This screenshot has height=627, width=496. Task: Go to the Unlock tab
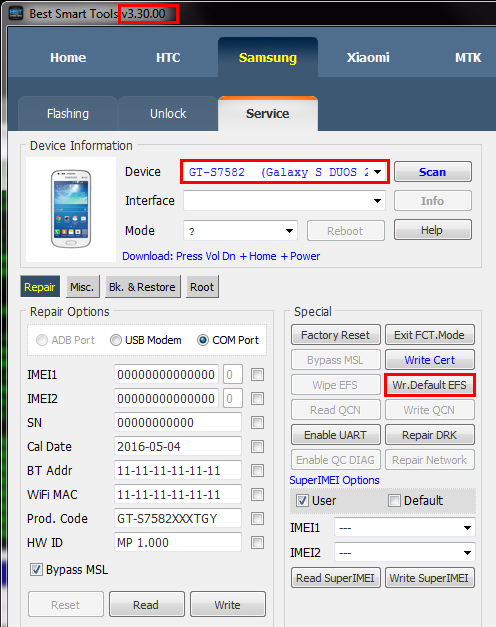coord(168,114)
